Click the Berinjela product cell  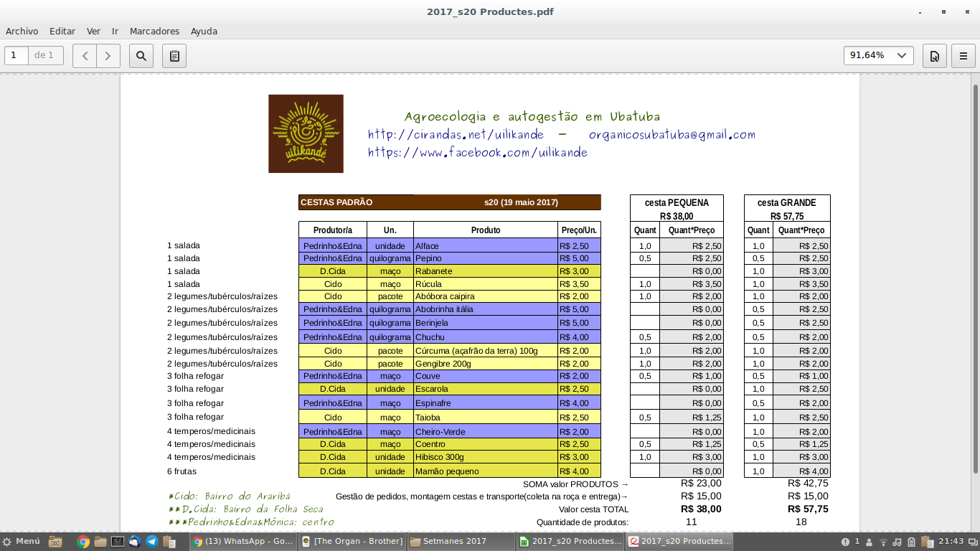tap(486, 323)
